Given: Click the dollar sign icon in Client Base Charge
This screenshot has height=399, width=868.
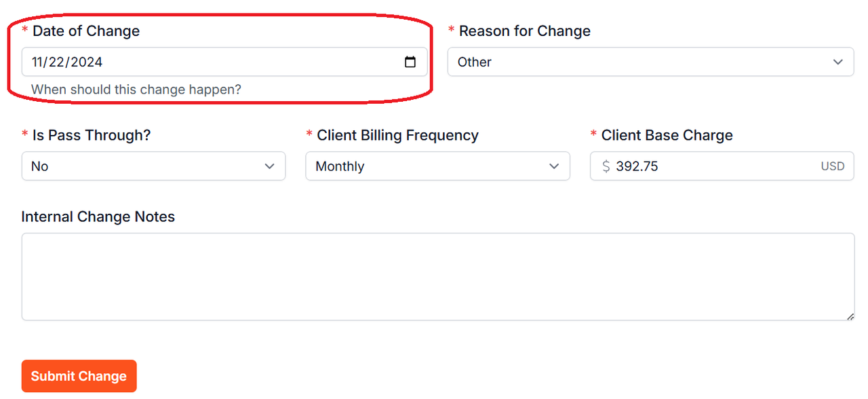Looking at the screenshot, I should [606, 166].
